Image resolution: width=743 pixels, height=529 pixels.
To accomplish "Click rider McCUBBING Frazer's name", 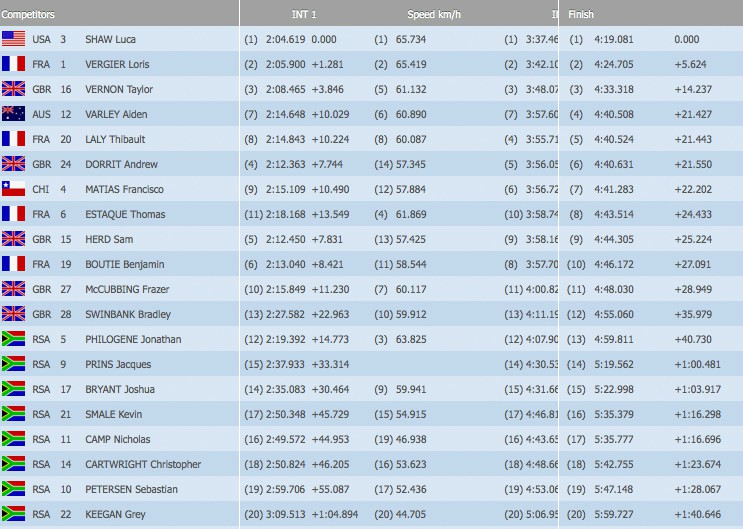I will point(128,289).
